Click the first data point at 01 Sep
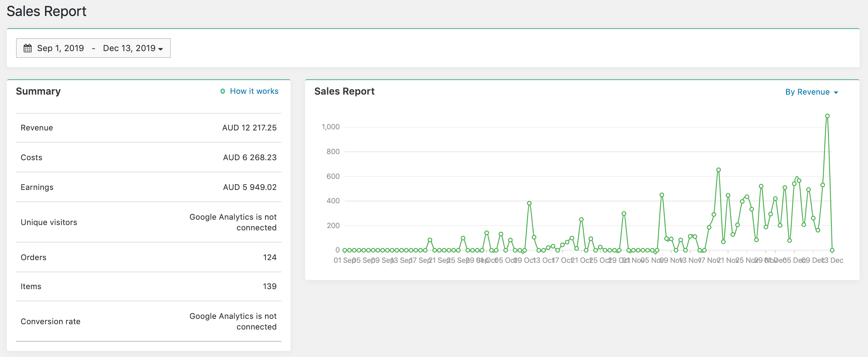This screenshot has width=868, height=357. (345, 250)
